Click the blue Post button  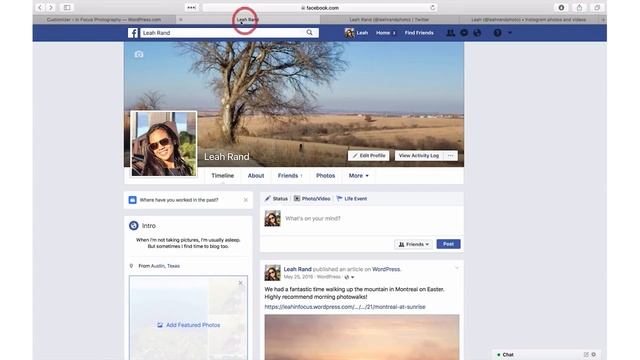point(448,244)
